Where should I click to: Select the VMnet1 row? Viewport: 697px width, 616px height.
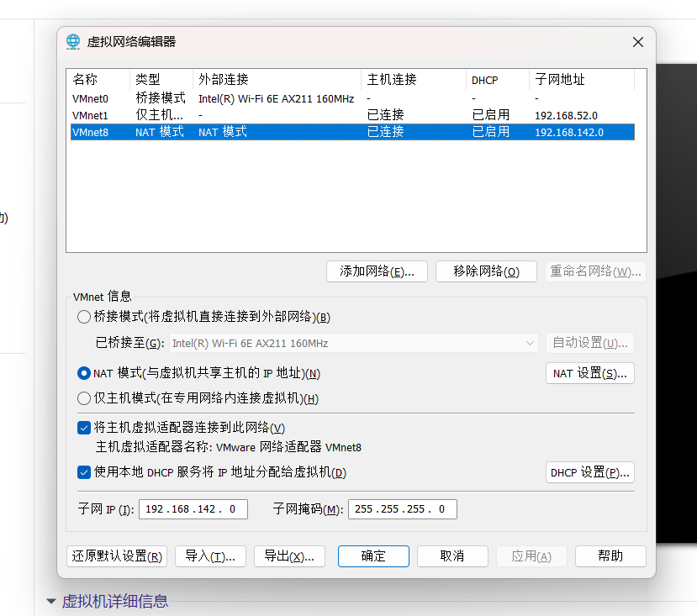352,115
